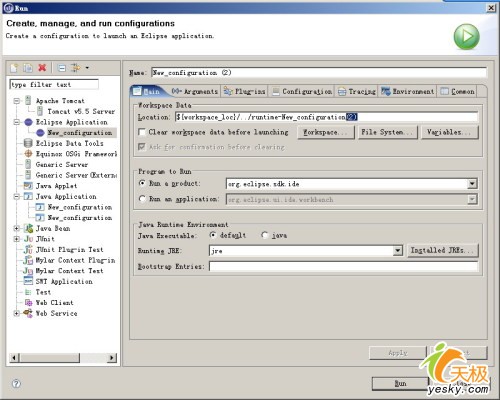Switch to the Main tab
This screenshot has height=400, width=500.
pyautogui.click(x=147, y=91)
